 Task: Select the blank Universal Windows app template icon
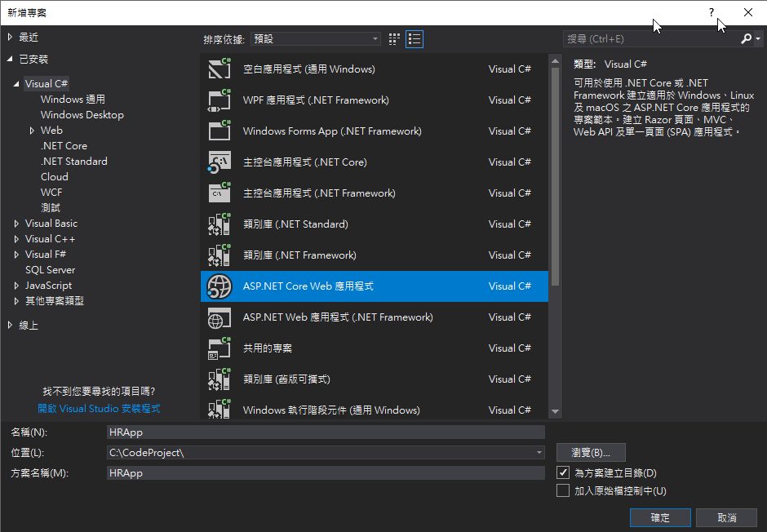pos(219,69)
